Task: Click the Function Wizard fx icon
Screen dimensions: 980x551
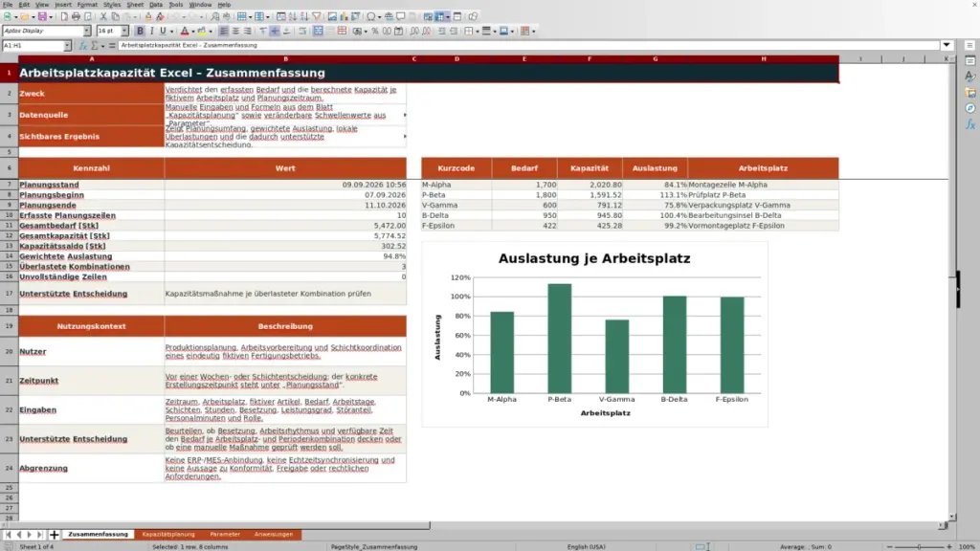Action: point(82,46)
